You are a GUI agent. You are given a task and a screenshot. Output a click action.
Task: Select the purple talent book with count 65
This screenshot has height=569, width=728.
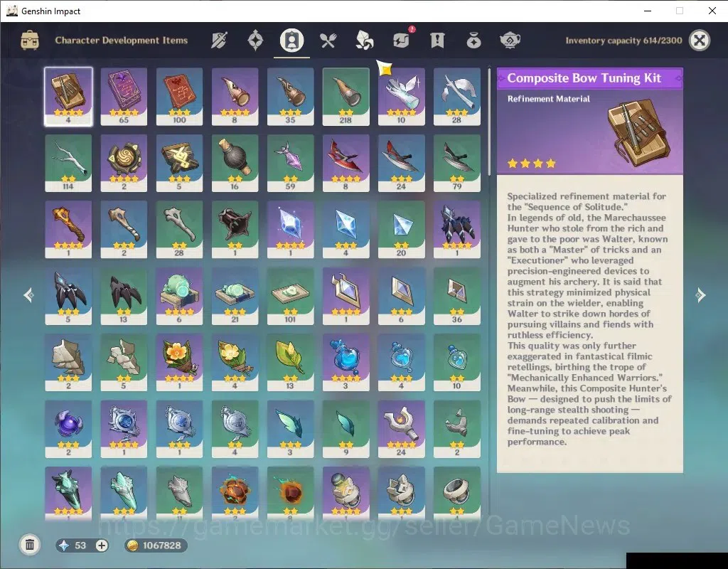(x=124, y=97)
